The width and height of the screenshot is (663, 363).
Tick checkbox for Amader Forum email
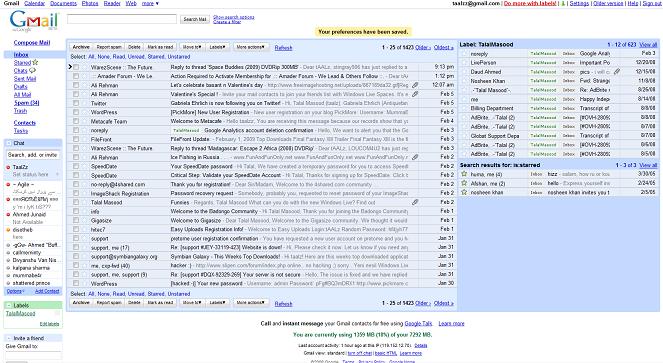point(76,76)
